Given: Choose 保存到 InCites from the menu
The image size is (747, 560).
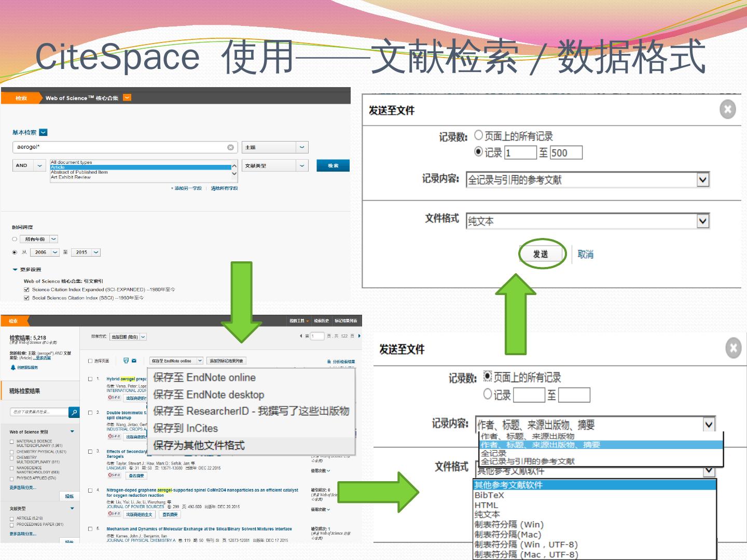Looking at the screenshot, I should (x=185, y=428).
